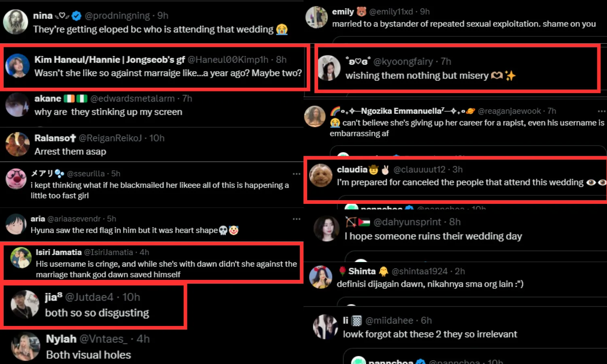The height and width of the screenshot is (364, 607).
Task: Open the @prodningning handle link
Action: click(x=117, y=16)
